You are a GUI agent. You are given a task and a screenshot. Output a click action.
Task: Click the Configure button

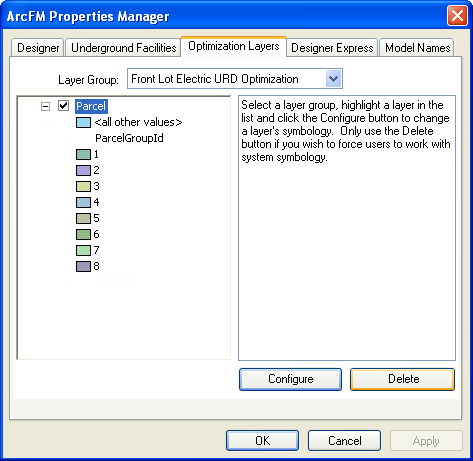click(290, 379)
